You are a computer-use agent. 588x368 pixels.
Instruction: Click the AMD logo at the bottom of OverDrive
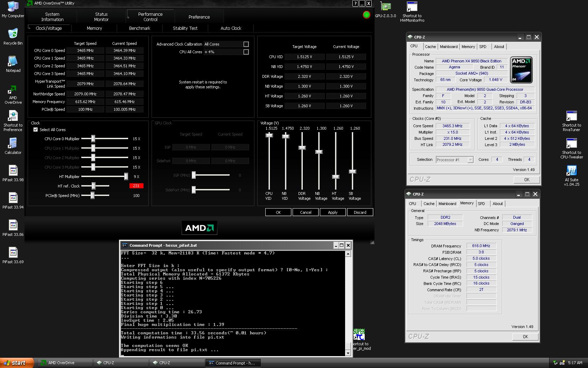[199, 228]
